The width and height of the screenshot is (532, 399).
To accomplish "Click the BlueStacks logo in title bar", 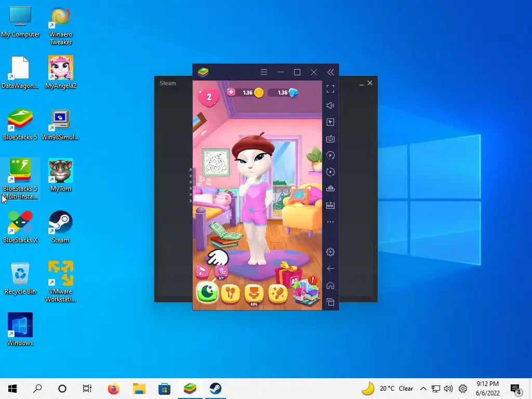I will click(x=203, y=72).
